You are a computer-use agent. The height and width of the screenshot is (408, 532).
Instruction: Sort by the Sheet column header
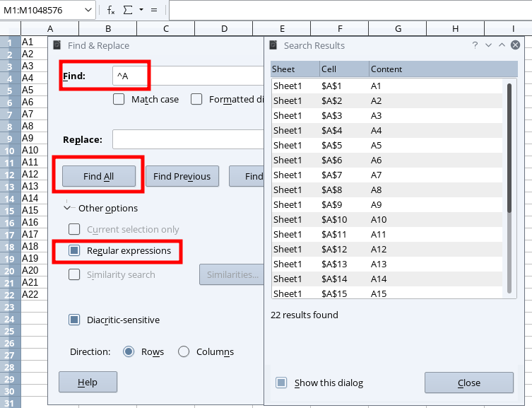point(295,69)
